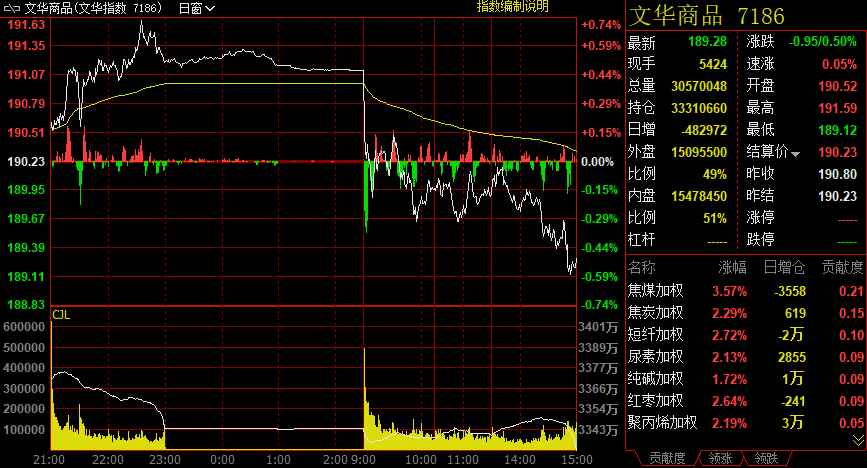Viewport: 867px width, 468px height.
Task: Switch to the 贡献度 tab
Action: tap(666, 457)
